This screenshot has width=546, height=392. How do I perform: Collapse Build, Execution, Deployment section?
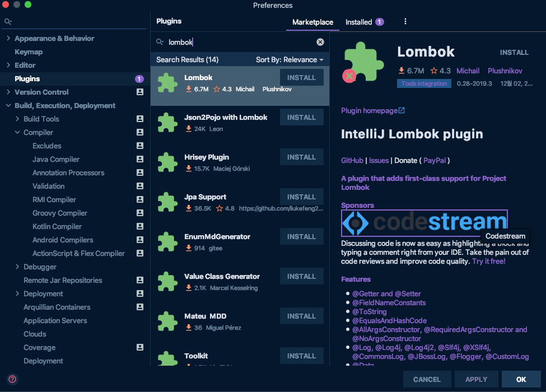point(8,105)
